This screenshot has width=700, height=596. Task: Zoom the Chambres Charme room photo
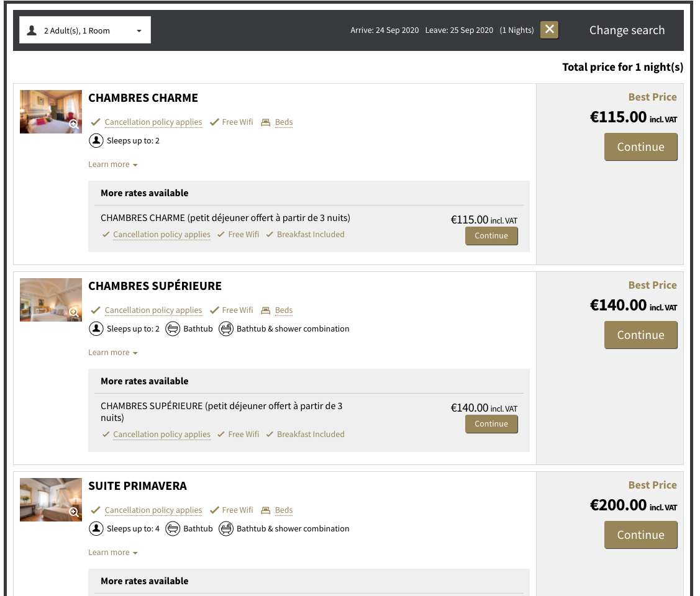[73, 124]
